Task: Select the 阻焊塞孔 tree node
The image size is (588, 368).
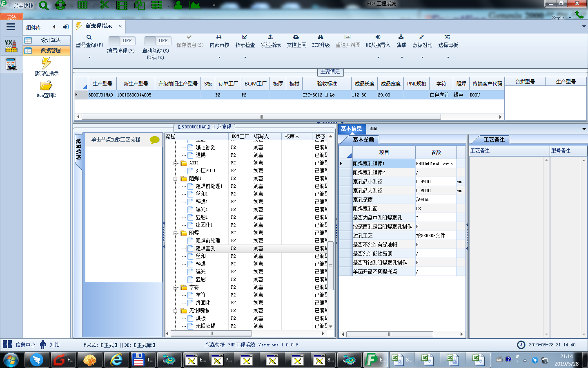Action: tap(205, 248)
